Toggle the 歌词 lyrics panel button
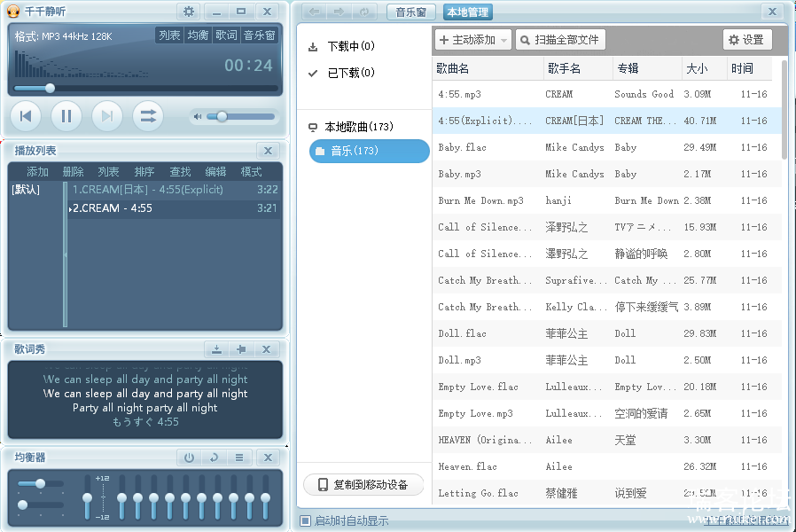Screen dimensions: 796x532 click(x=226, y=35)
